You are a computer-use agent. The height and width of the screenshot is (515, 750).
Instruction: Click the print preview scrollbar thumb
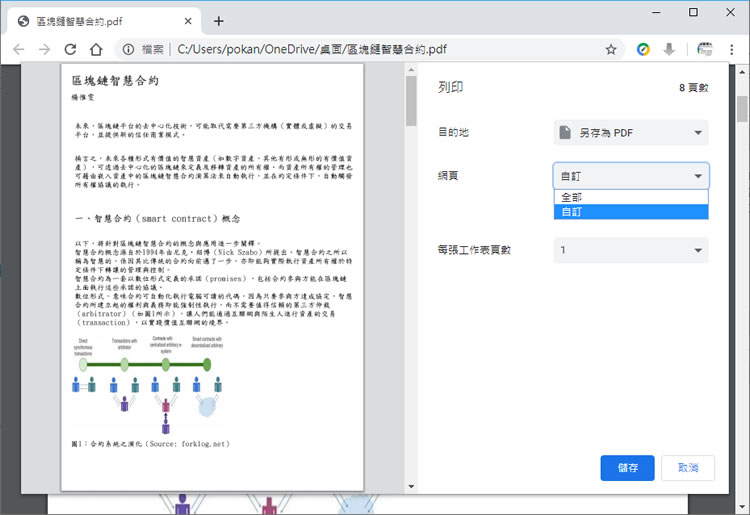pyautogui.click(x=411, y=101)
